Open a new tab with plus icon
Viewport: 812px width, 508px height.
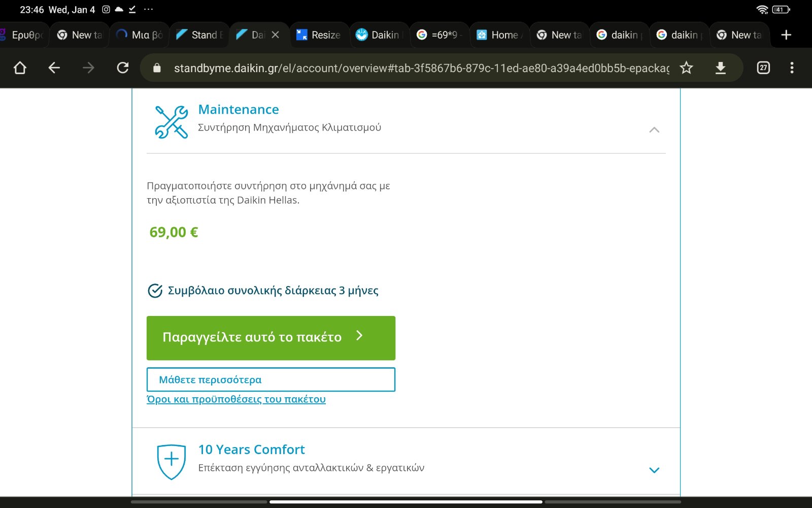click(786, 35)
